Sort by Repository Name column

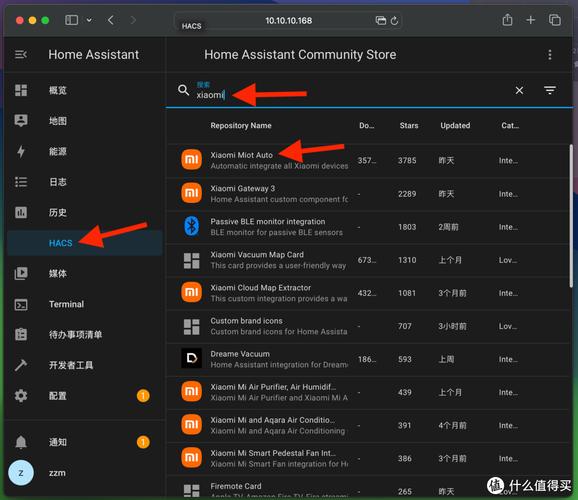pos(241,126)
